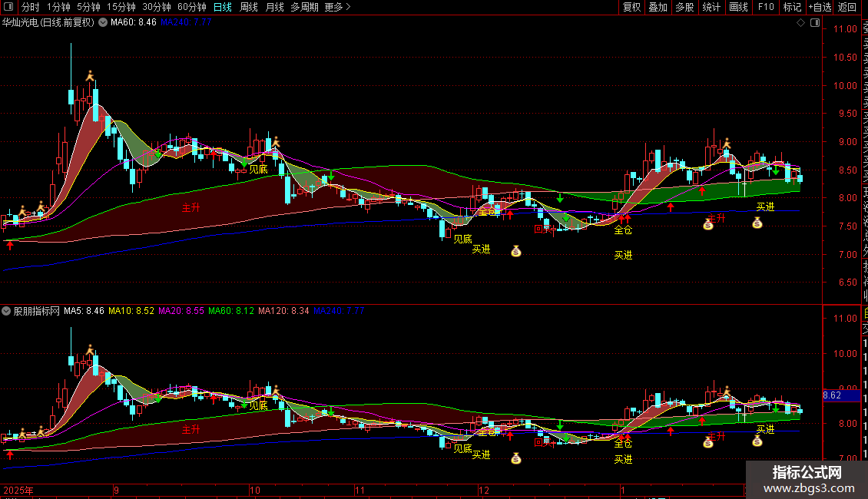Click the December money bag icon in lower chart
This screenshot has height=499, width=868.
click(516, 458)
